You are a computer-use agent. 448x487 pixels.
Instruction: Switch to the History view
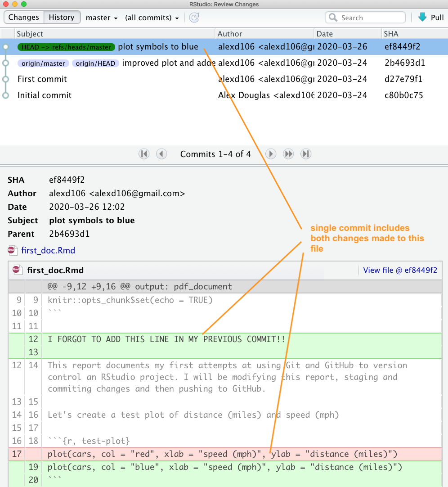pyautogui.click(x=62, y=18)
